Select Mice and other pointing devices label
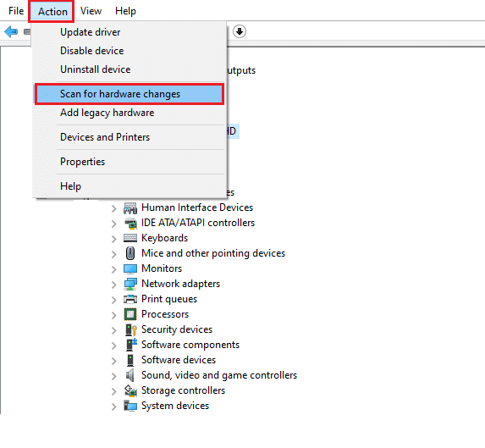 pos(213,253)
